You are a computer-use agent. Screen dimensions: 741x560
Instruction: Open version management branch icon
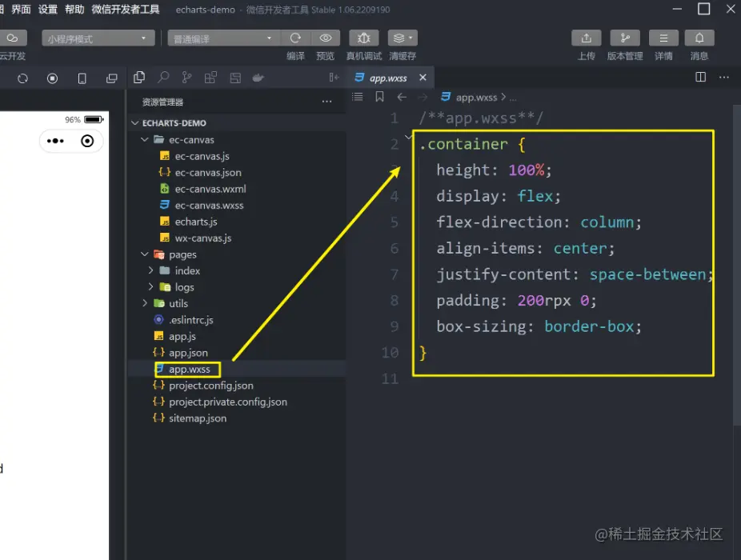tap(625, 38)
